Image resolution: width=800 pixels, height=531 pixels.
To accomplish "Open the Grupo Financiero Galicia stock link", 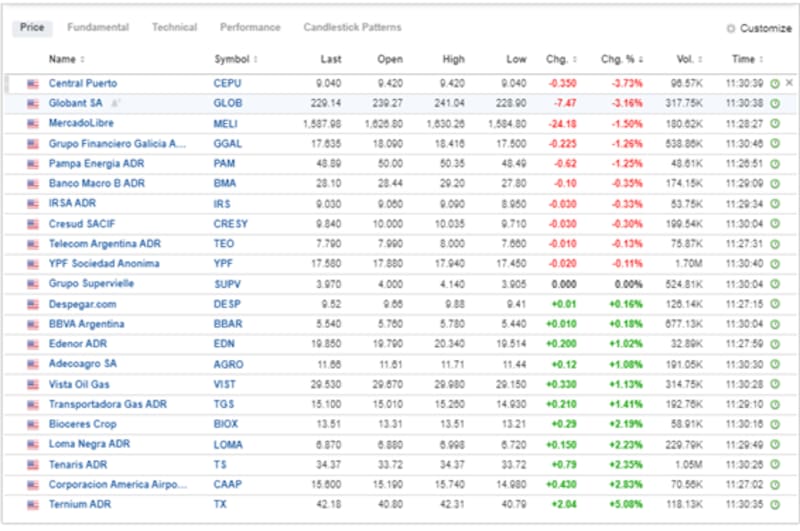I will tap(117, 143).
